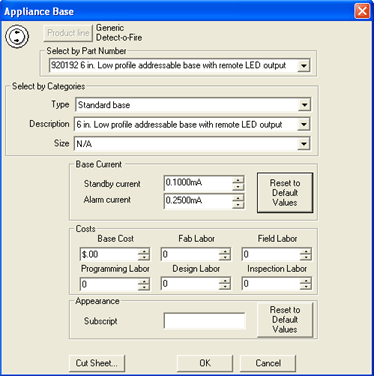Click the disabled Product line button
The height and width of the screenshot is (376, 374).
[68, 33]
